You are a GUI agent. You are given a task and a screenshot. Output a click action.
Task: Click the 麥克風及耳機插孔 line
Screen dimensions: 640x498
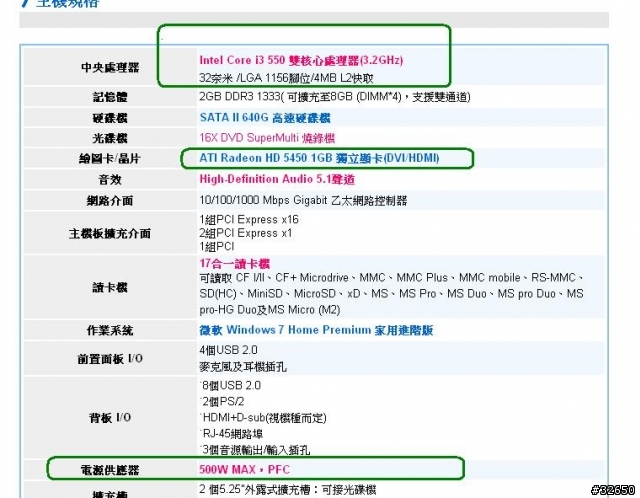tap(243, 367)
